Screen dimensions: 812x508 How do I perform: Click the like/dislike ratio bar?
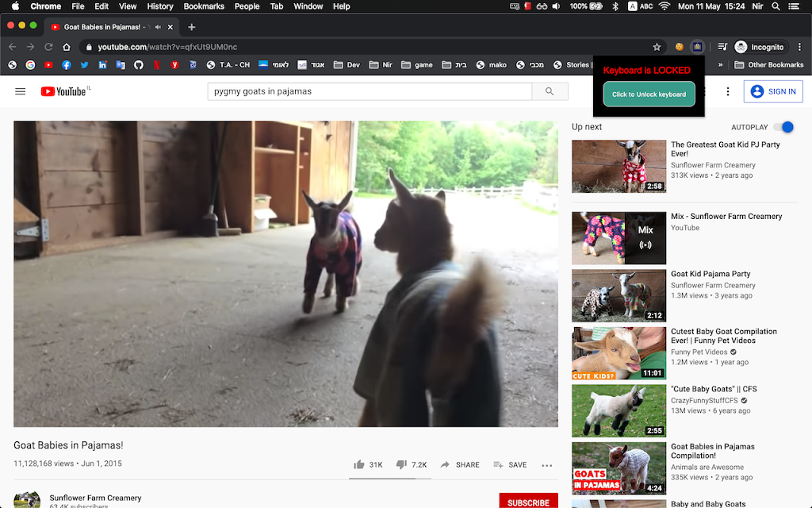(x=390, y=479)
